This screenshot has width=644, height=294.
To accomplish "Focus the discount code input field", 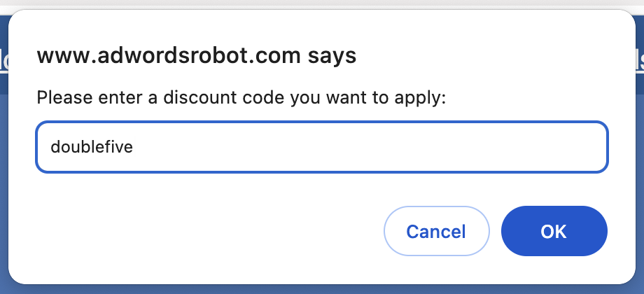I will coord(322,147).
